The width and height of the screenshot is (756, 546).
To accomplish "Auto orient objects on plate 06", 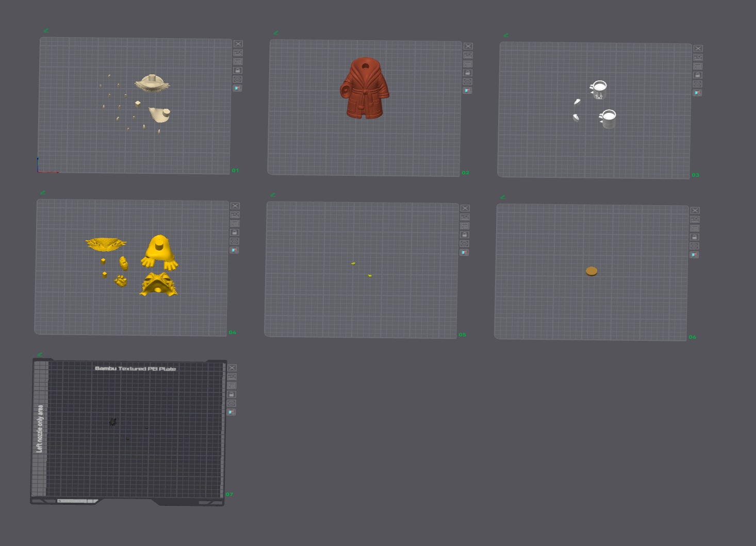I will (695, 219).
